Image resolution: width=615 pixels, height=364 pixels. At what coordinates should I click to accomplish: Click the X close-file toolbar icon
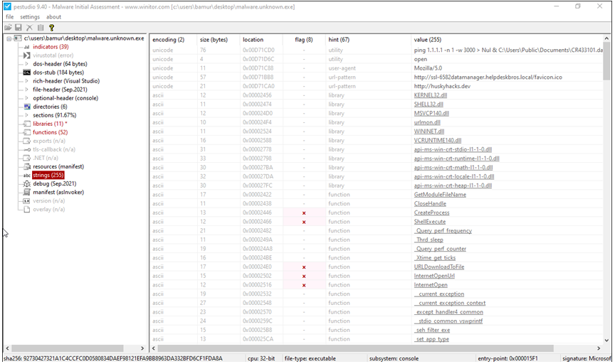[29, 28]
